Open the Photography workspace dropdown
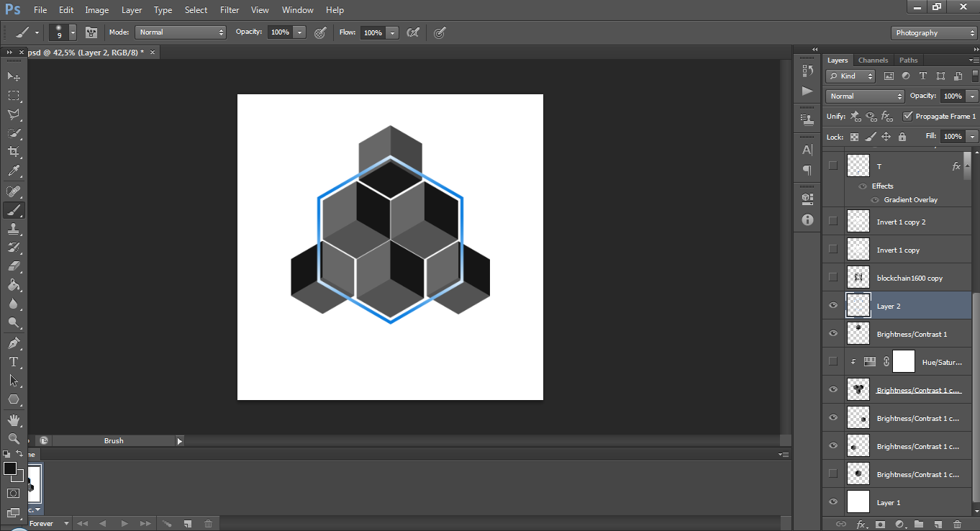Screen dimensions: 980x531 (934, 33)
